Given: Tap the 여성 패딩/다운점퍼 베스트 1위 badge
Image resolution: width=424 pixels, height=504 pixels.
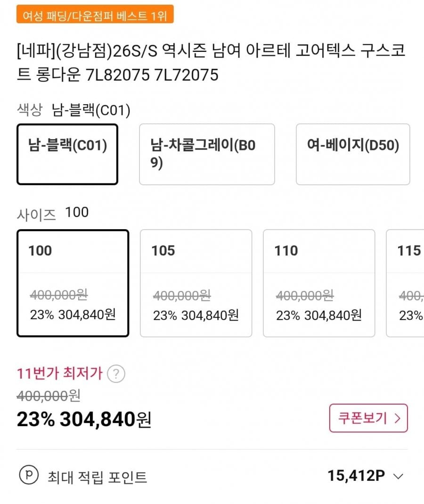Looking at the screenshot, I should 95,14.
